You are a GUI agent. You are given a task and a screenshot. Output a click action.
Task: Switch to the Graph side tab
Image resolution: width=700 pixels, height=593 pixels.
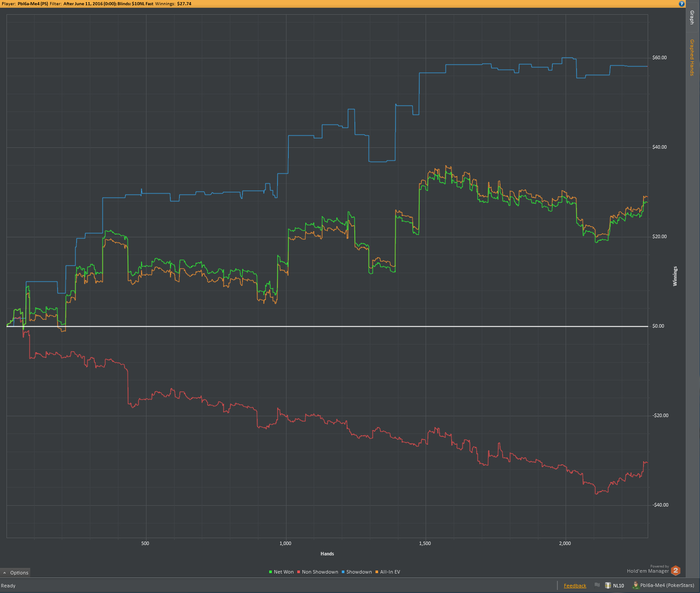692,18
